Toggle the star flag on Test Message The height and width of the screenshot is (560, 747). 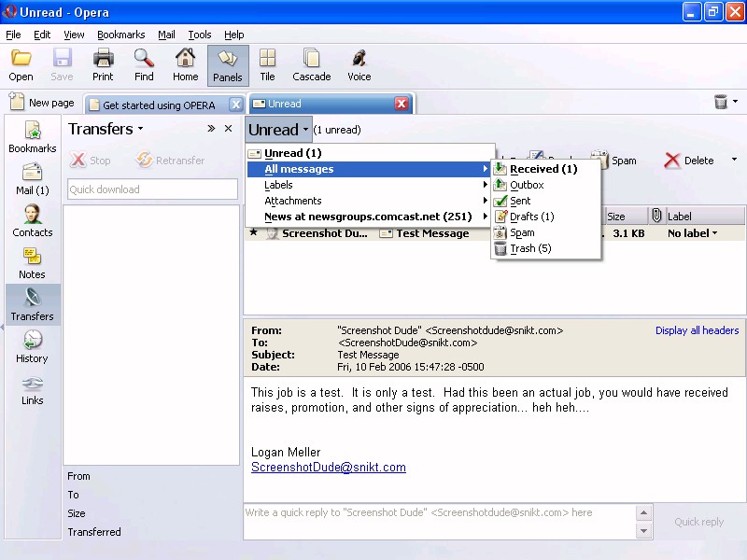coord(253,233)
